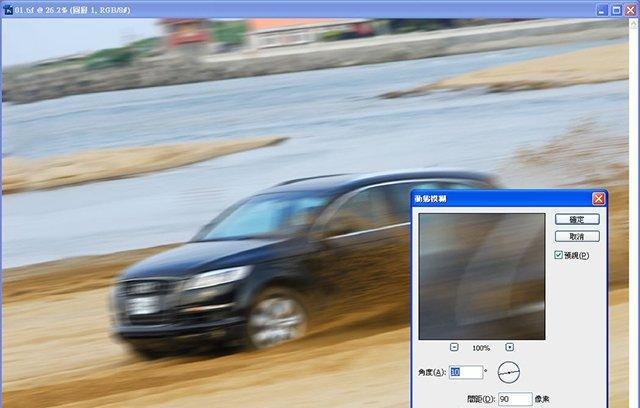Click the 像素 unit label
Image resolution: width=640 pixels, height=408 pixels.
coord(542,399)
